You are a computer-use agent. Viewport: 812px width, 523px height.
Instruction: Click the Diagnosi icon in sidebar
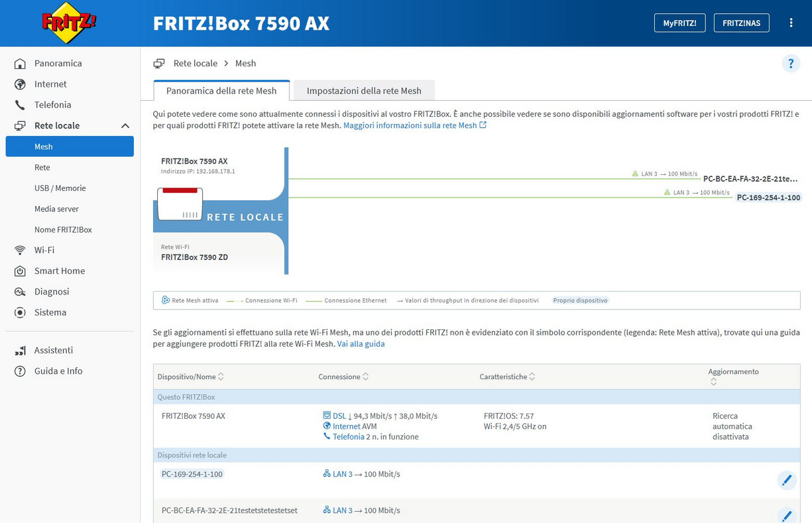21,292
